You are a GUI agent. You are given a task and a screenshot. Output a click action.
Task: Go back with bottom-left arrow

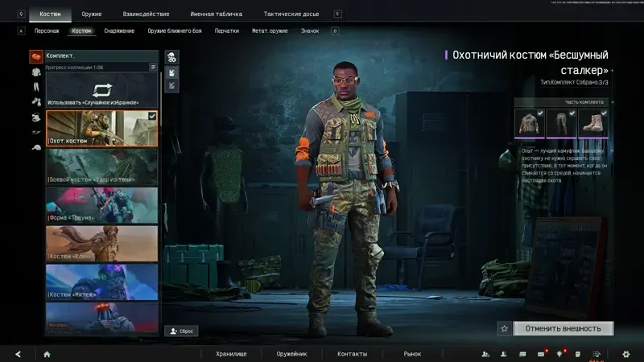pyautogui.click(x=18, y=354)
